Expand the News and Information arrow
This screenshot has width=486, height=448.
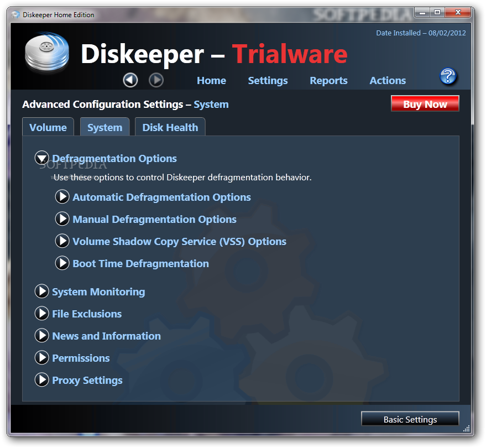[41, 336]
